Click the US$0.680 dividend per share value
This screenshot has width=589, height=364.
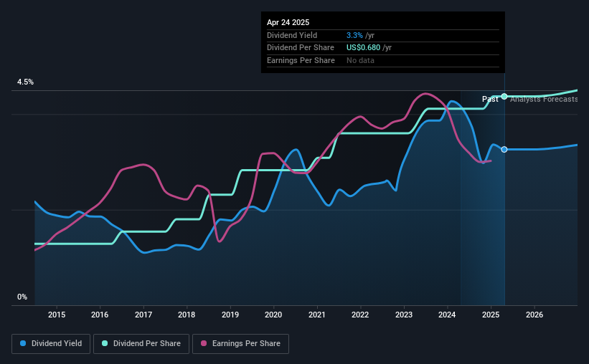click(x=363, y=48)
